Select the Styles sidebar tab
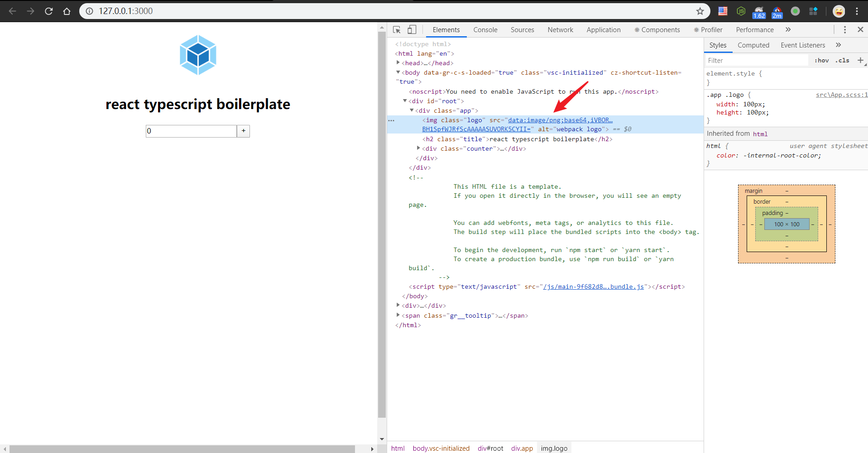 [x=718, y=45]
